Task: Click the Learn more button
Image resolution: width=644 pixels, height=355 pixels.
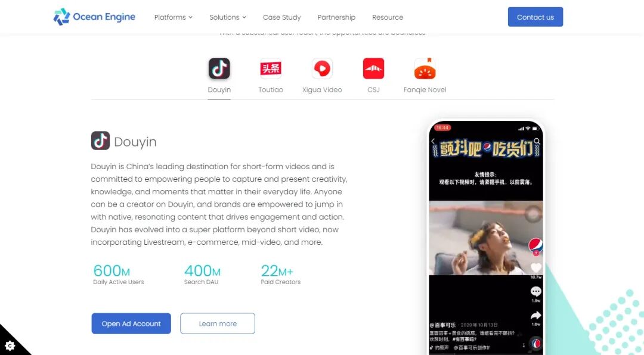Action: coord(218,323)
